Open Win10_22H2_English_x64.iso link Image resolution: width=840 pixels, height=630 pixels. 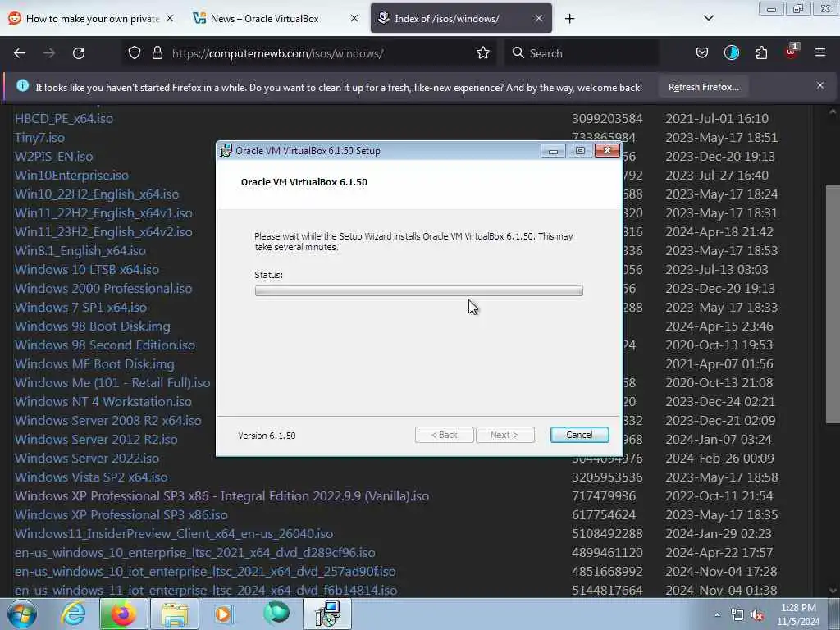[x=97, y=194]
